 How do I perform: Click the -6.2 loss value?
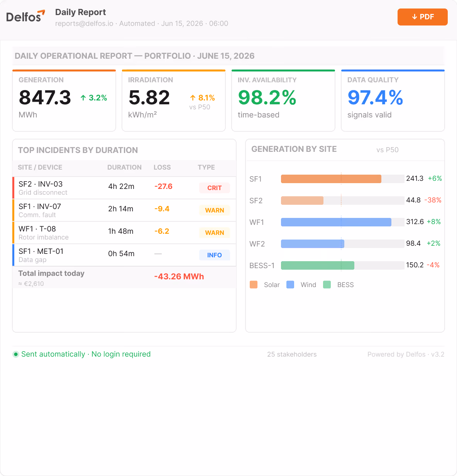click(x=162, y=231)
